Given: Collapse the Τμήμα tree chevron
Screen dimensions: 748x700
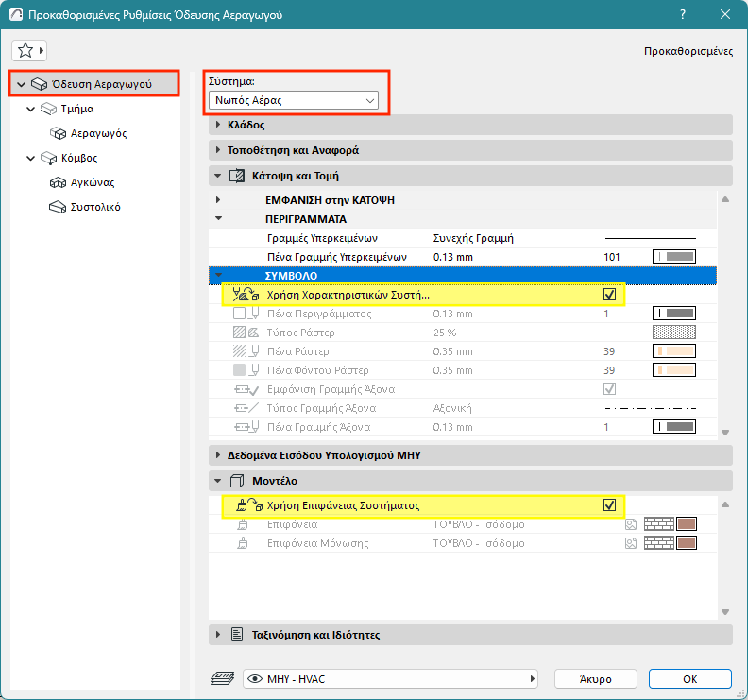Looking at the screenshot, I should [30, 109].
